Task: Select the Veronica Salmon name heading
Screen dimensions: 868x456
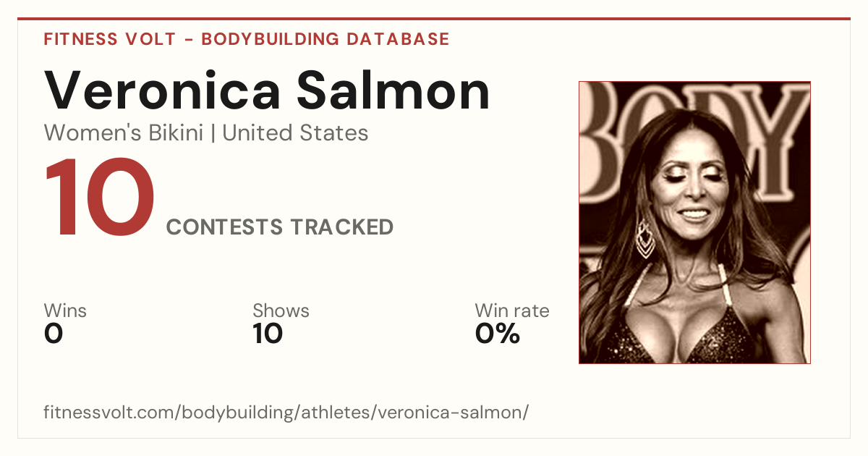Action: (x=267, y=91)
